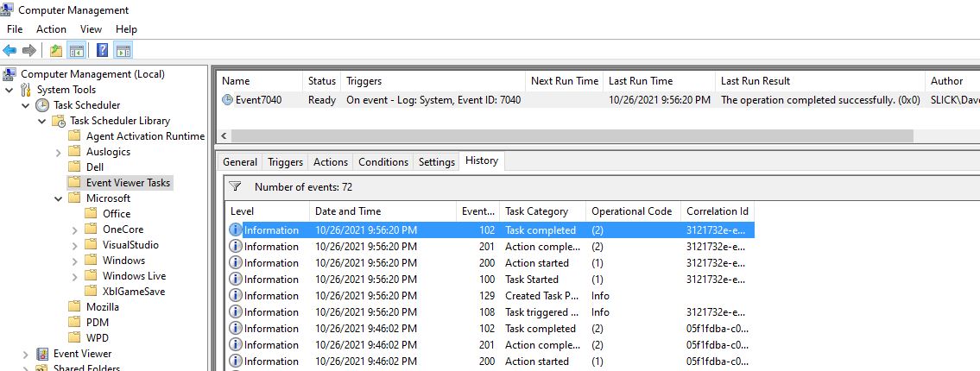Select the XblGameSave folder
Screen dimensions: 980x371
point(134,291)
